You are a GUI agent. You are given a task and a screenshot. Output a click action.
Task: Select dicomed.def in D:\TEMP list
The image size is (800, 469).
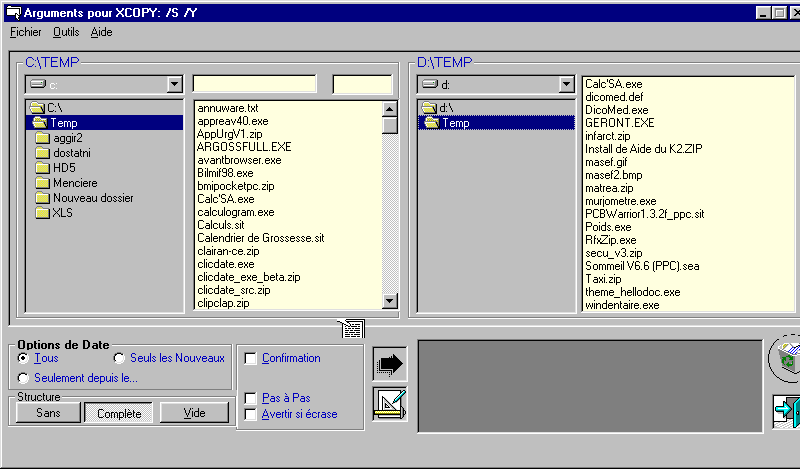(x=614, y=97)
